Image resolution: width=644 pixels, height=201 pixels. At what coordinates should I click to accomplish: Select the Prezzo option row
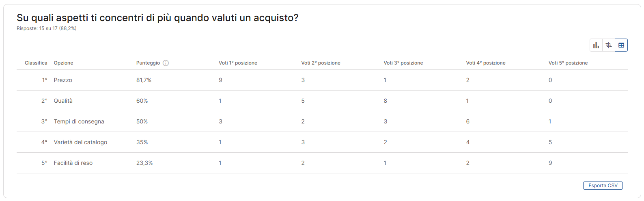[63, 80]
